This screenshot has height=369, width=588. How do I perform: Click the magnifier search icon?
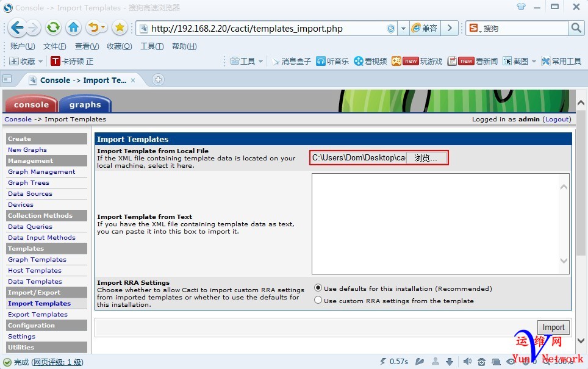pos(576,28)
